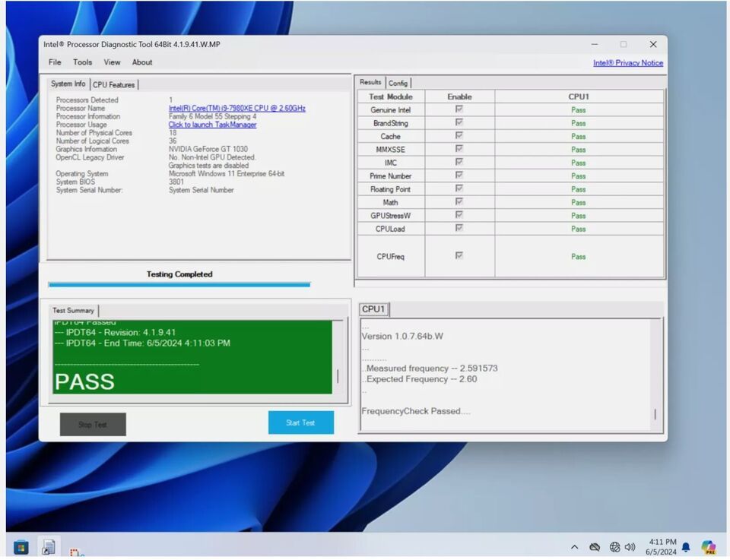Show hidden system tray icons
Screen dimensions: 730x560
coord(575,547)
